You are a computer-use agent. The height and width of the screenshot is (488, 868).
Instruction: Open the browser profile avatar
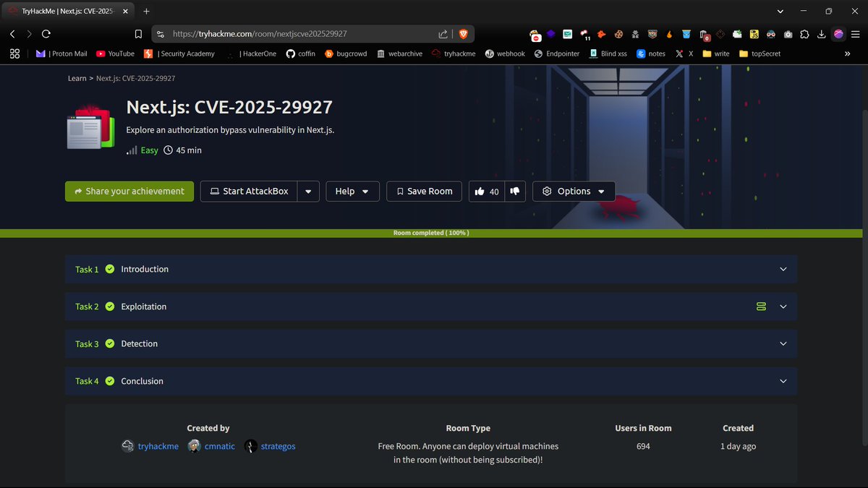(x=838, y=34)
